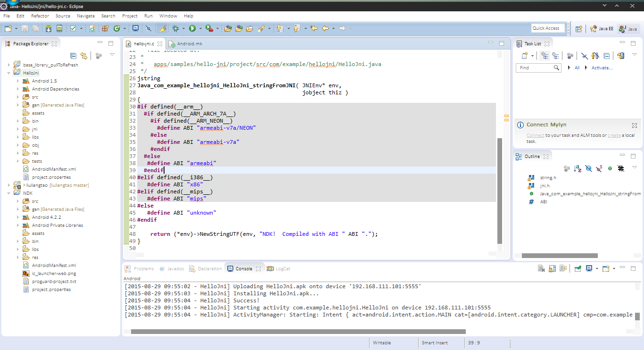Click Open Console icon in Console toolbar

point(606,268)
